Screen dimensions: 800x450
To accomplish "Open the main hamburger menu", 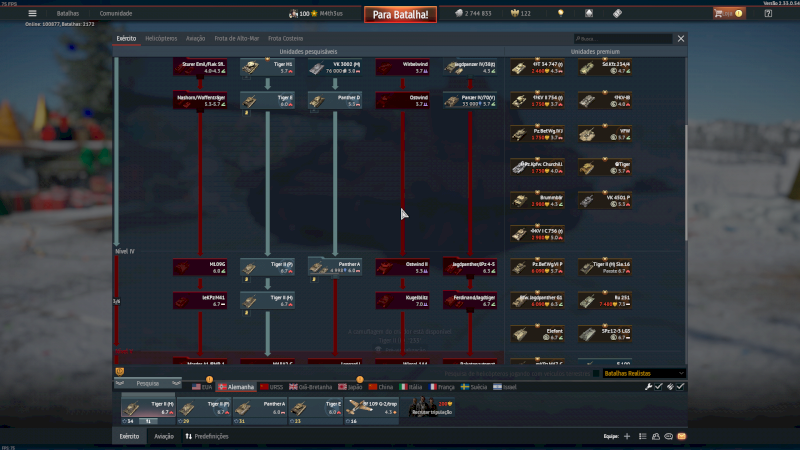I will (32, 13).
